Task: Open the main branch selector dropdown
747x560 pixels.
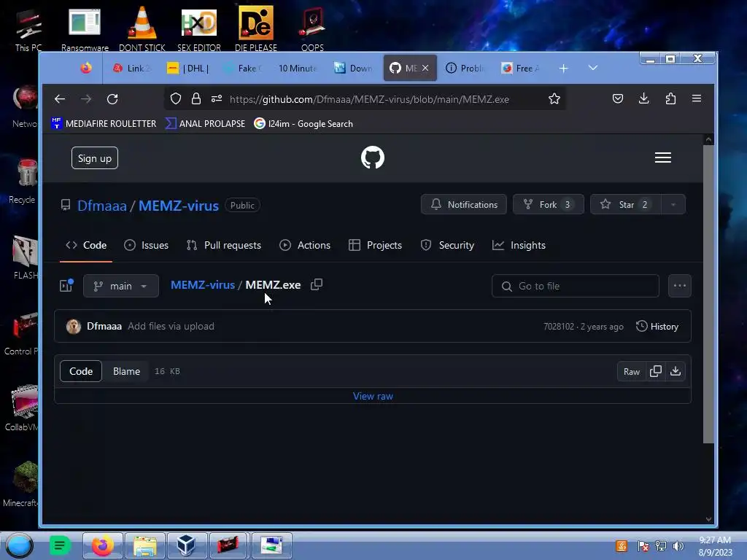Action: coord(121,286)
